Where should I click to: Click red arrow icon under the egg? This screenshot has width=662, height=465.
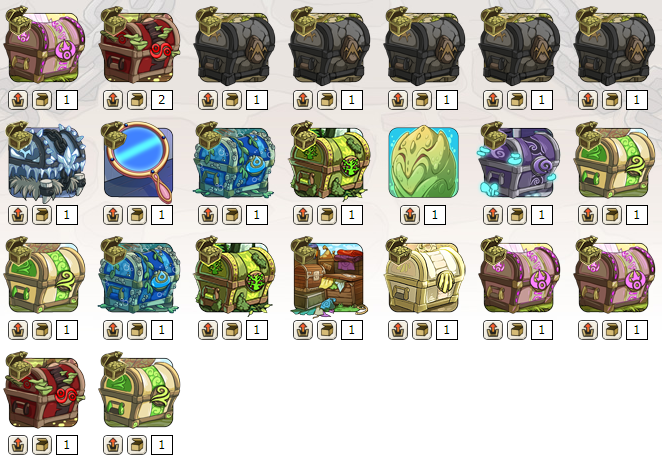410,215
